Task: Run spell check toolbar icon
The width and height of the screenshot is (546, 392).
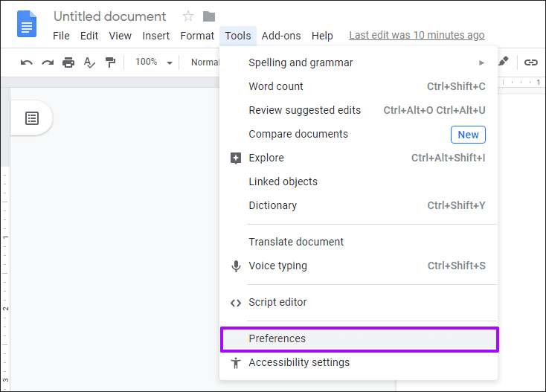Action: tap(89, 62)
